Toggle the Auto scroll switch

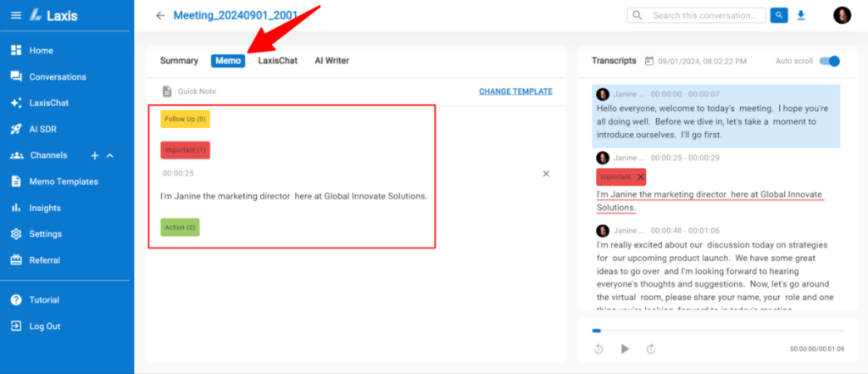point(830,61)
